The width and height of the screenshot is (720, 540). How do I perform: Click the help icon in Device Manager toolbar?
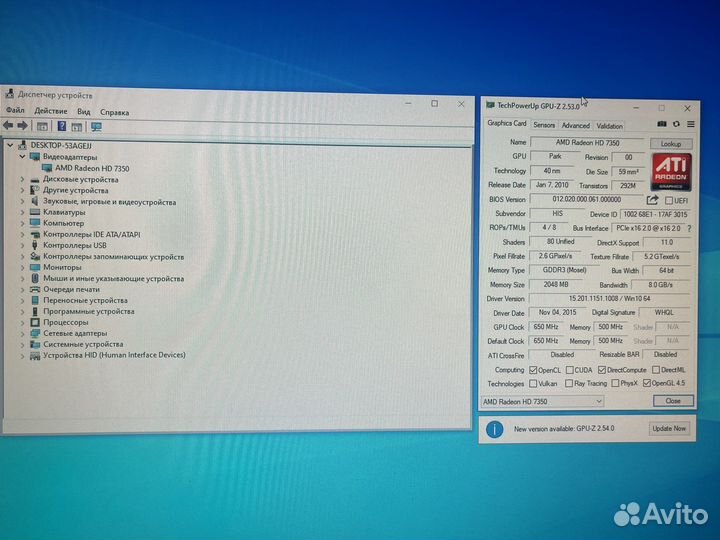pos(61,126)
